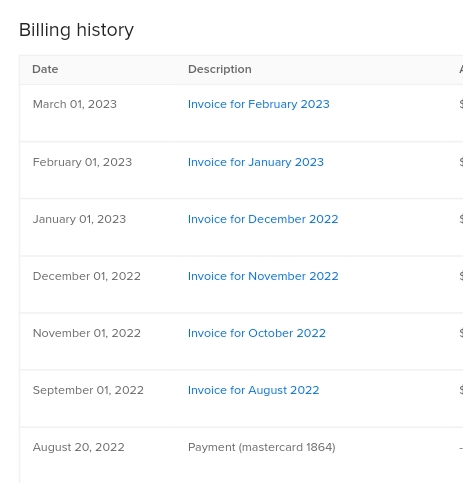Screen dimensions: 463x483
Task: Select the January 01, 2023 date cell
Action: pos(79,219)
